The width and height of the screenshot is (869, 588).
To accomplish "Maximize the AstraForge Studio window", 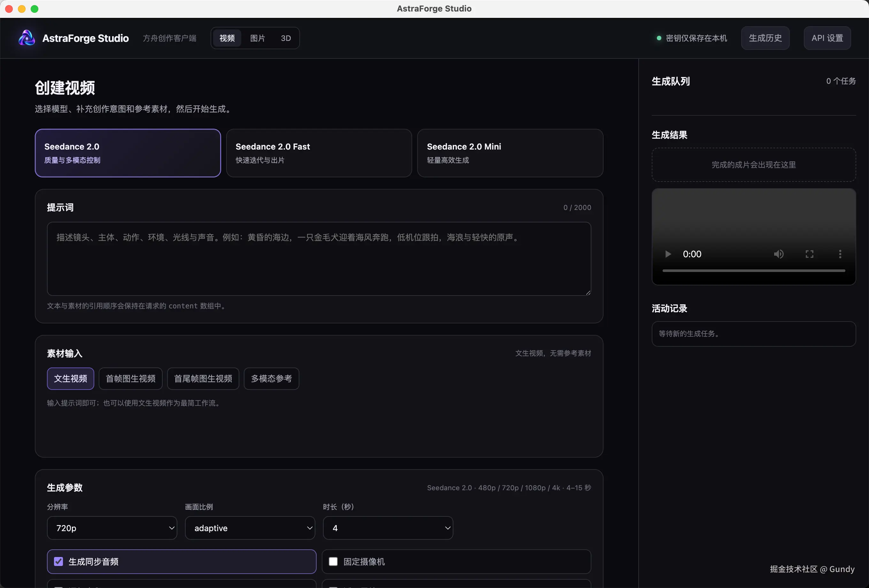I will coord(35,9).
